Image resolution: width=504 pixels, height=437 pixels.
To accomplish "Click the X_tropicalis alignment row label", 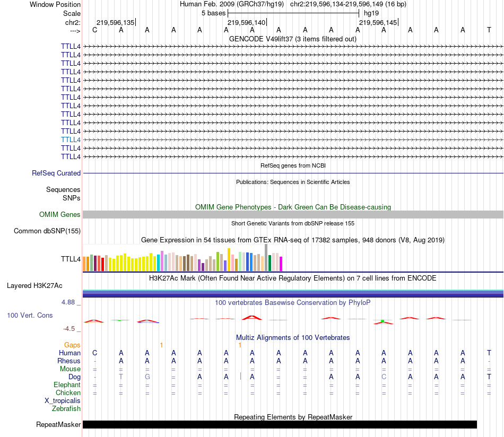I will (63, 401).
